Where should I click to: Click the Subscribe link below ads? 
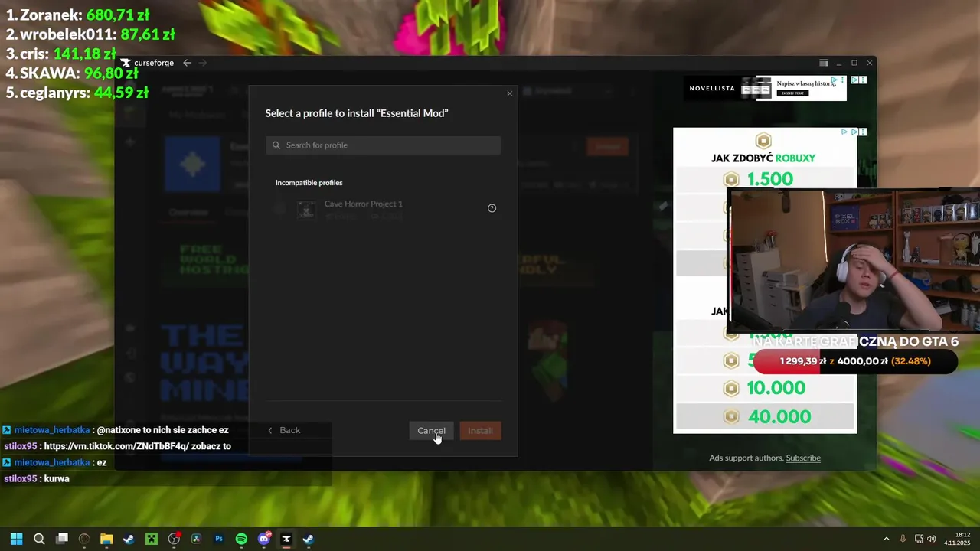coord(803,458)
